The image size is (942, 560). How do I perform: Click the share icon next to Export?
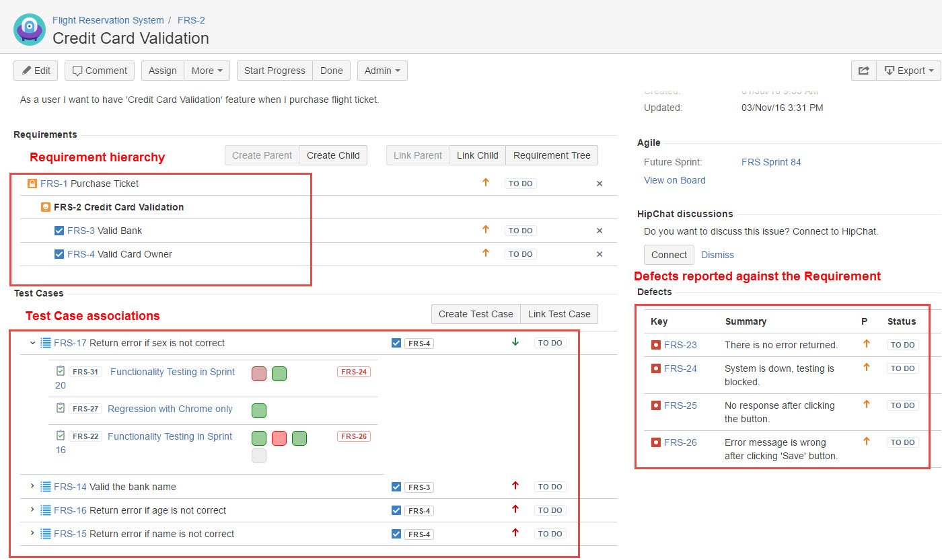click(864, 71)
